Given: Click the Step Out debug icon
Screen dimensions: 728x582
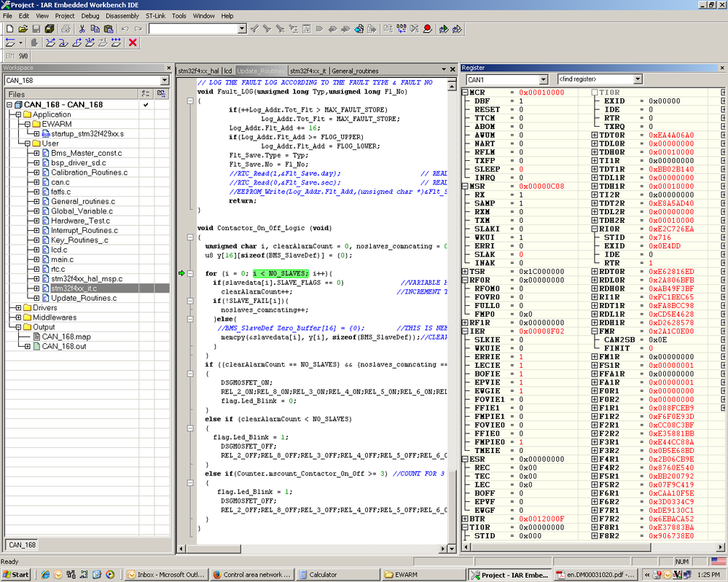Looking at the screenshot, I should (77, 43).
